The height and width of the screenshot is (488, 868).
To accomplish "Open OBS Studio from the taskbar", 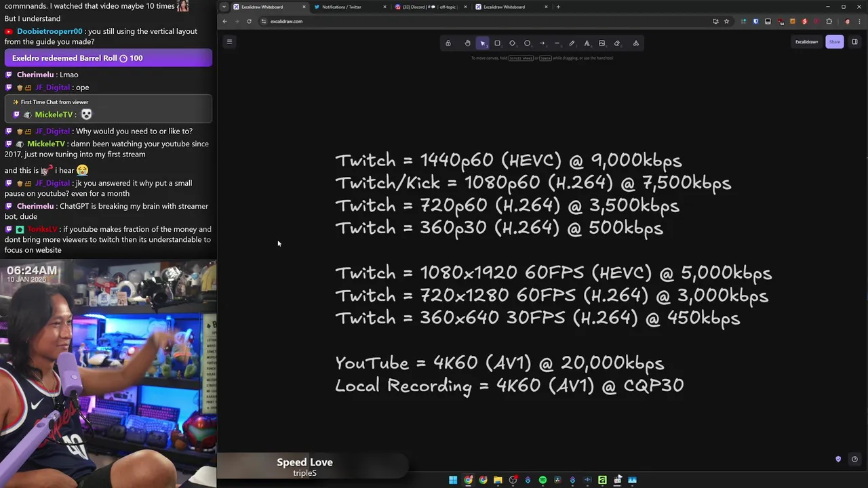I will point(513,480).
